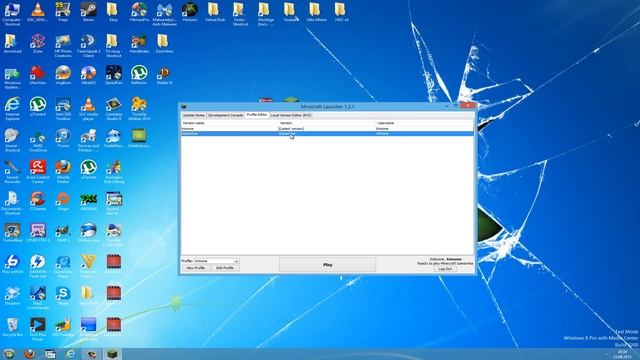Launch the iTunes desktop icon
Image resolution: width=640 pixels, height=360 pixels.
click(x=63, y=138)
